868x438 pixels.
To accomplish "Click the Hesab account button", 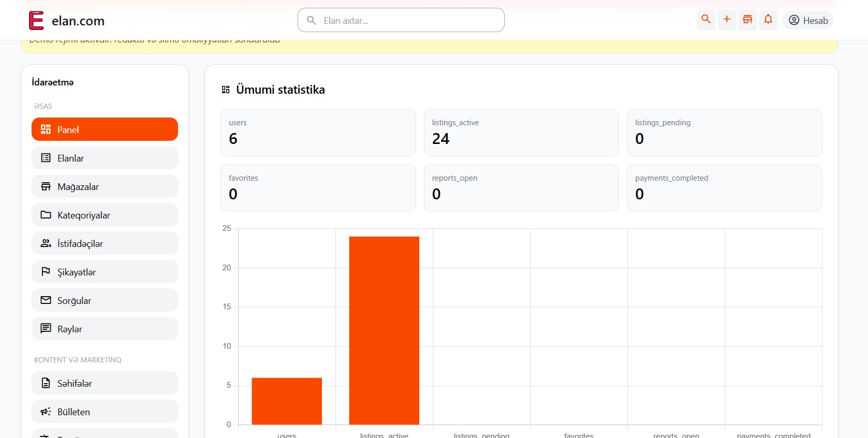I will (x=808, y=20).
